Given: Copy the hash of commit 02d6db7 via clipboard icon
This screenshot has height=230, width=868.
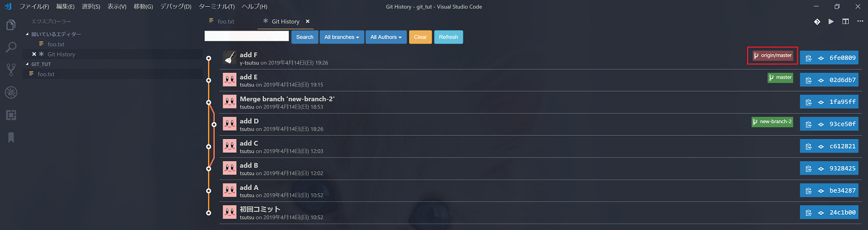Looking at the screenshot, I should pos(809,80).
